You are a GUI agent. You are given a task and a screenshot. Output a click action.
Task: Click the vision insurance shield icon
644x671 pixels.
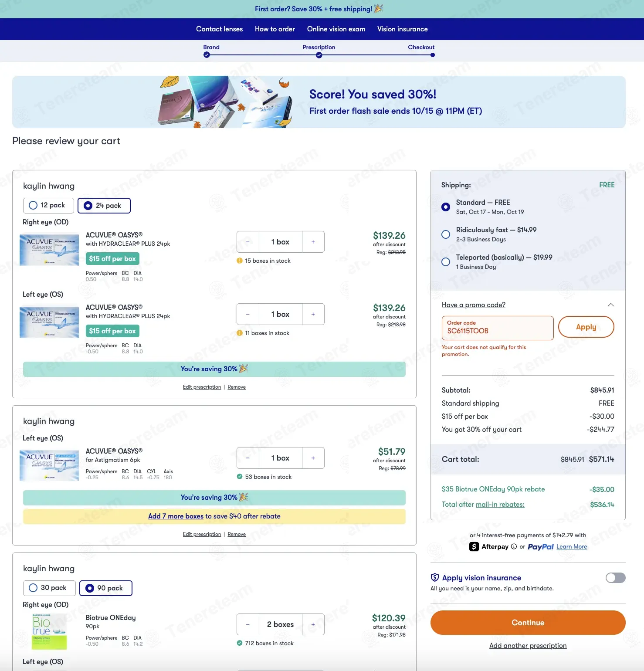[435, 577]
